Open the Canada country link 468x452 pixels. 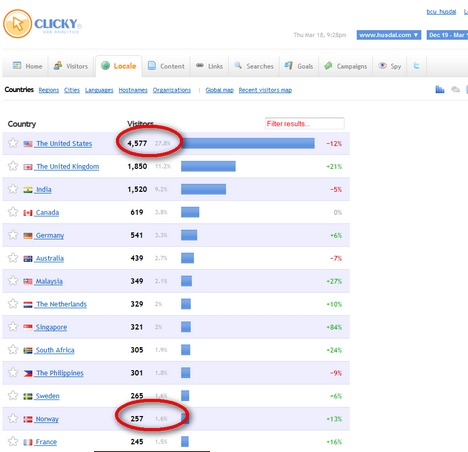click(47, 213)
